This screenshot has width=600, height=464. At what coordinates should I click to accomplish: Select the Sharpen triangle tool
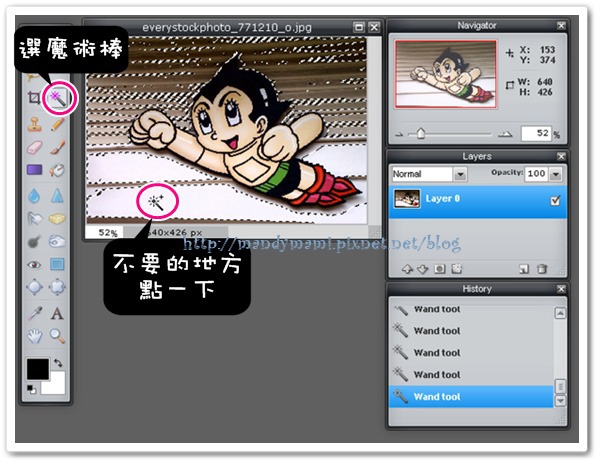[57, 196]
